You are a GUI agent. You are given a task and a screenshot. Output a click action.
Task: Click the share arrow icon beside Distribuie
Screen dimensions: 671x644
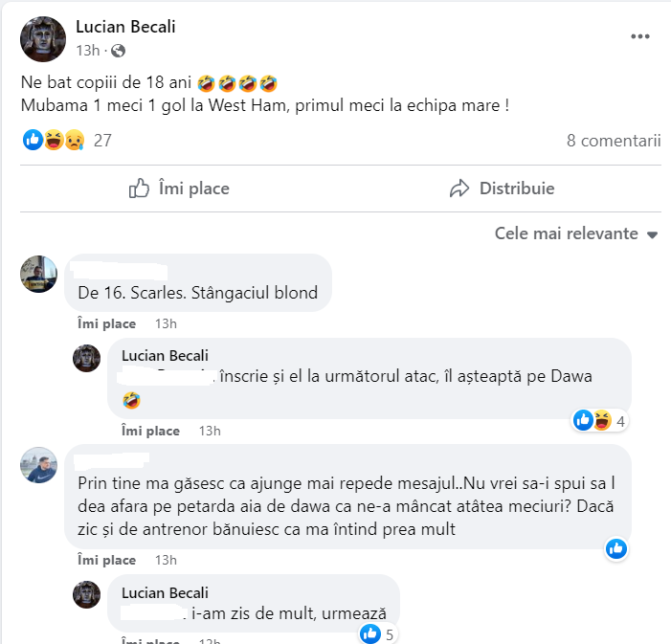click(460, 189)
